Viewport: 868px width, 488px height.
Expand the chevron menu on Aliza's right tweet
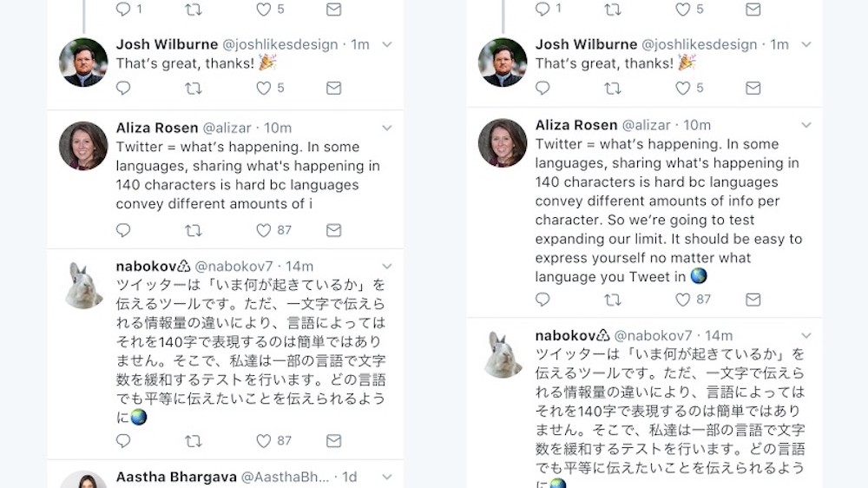pos(806,125)
